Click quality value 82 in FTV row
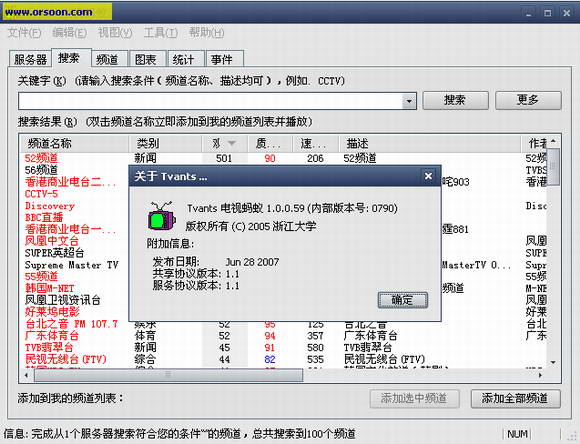580x444 pixels. click(270, 359)
